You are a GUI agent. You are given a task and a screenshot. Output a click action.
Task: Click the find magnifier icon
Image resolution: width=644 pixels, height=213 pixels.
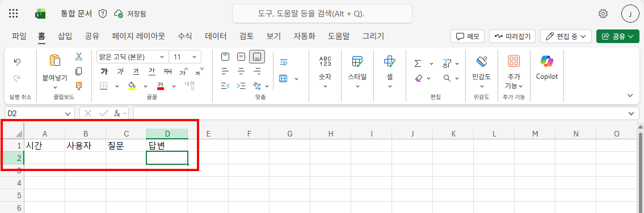[x=447, y=78]
